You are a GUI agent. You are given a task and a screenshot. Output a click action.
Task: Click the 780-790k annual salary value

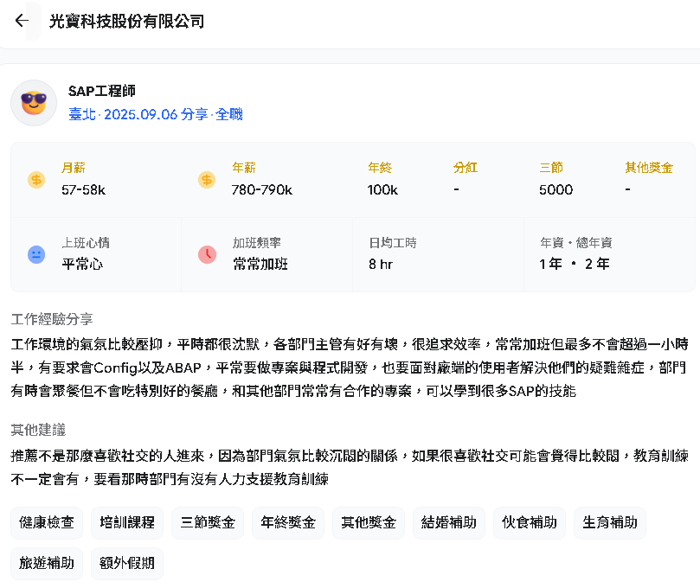[x=262, y=190]
